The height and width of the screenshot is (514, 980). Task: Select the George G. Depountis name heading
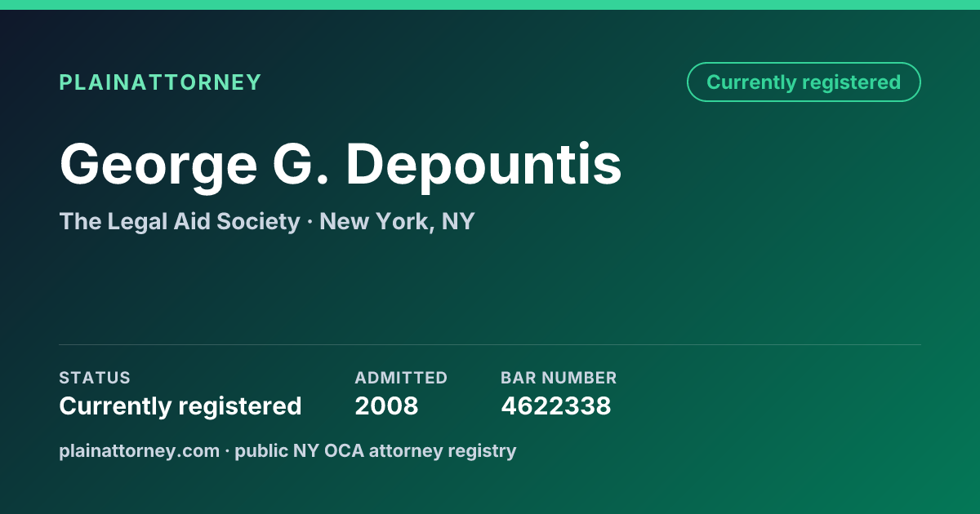pos(341,166)
